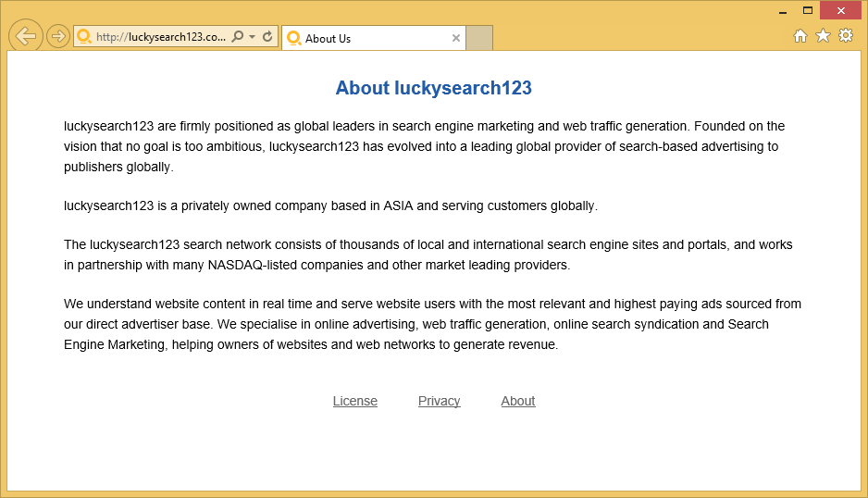Close the browser window

point(841,10)
